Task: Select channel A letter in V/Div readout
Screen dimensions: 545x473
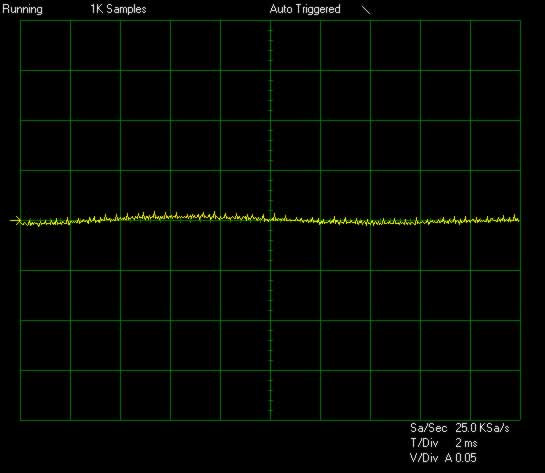Action: 449,458
